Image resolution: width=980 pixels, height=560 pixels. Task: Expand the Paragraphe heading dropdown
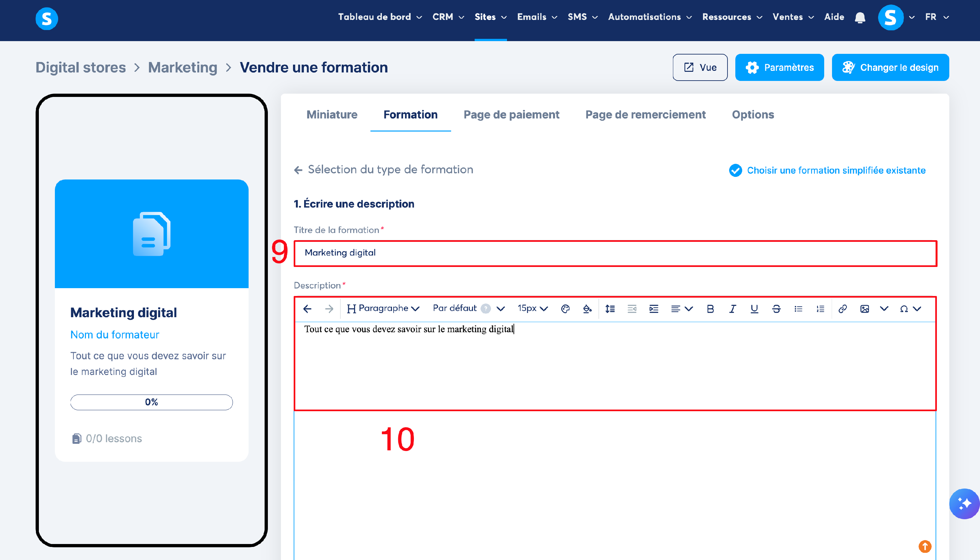click(x=383, y=308)
